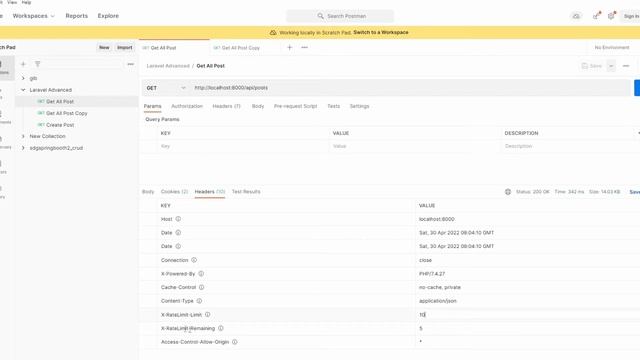640x360 pixels.
Task: Open HTTP method GET dropdown
Action: [166, 88]
